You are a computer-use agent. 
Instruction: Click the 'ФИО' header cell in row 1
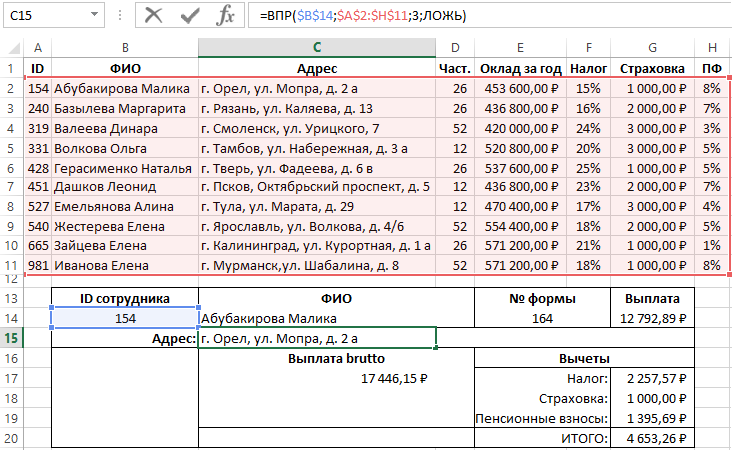[125, 69]
